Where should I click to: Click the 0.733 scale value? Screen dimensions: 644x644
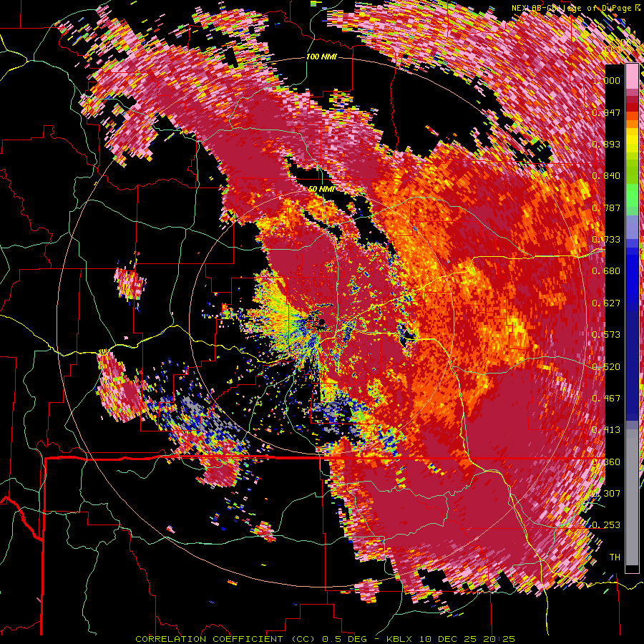pos(606,240)
